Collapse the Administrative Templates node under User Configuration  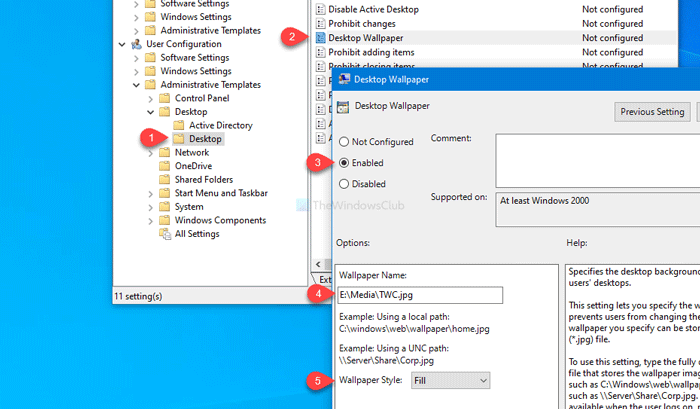(136, 85)
